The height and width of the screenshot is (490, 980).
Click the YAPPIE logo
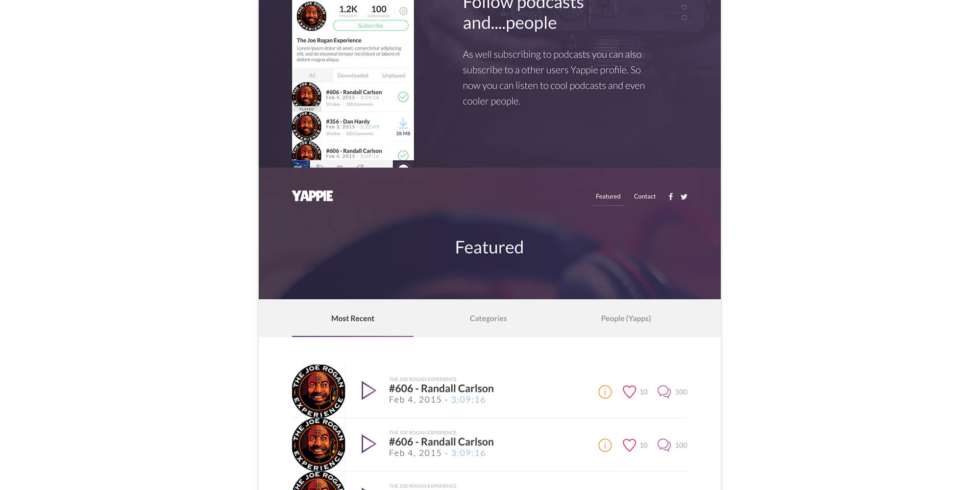click(x=313, y=196)
